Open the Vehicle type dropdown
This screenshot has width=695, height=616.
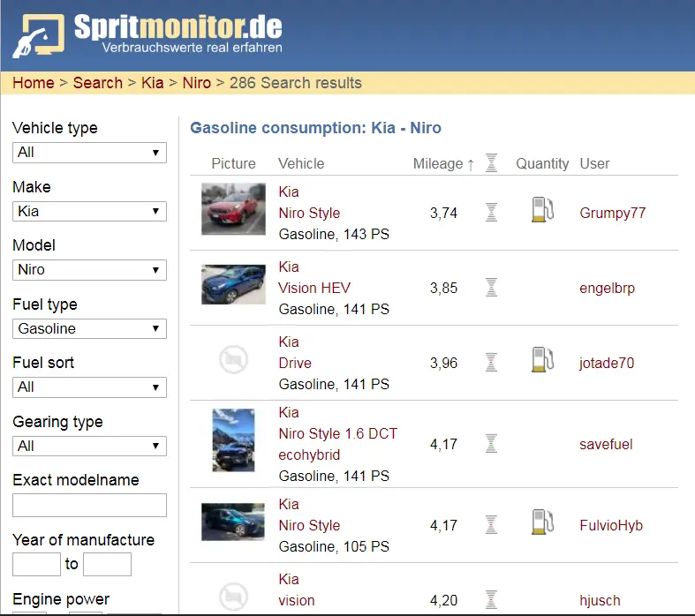(89, 153)
